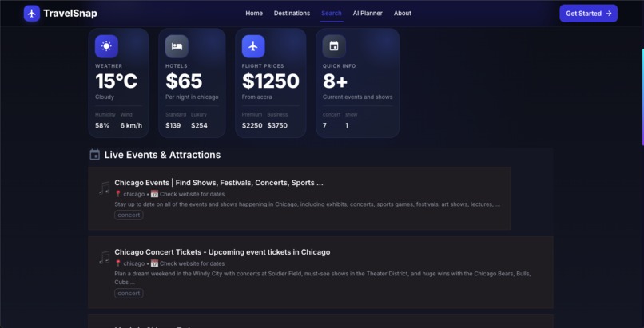
Task: Click the calendar quick info icon
Action: (334, 46)
